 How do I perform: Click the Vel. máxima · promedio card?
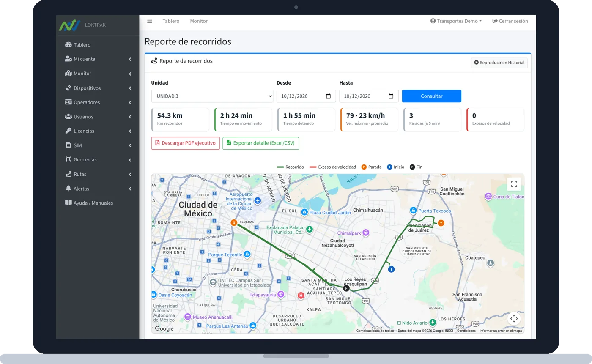[369, 120]
